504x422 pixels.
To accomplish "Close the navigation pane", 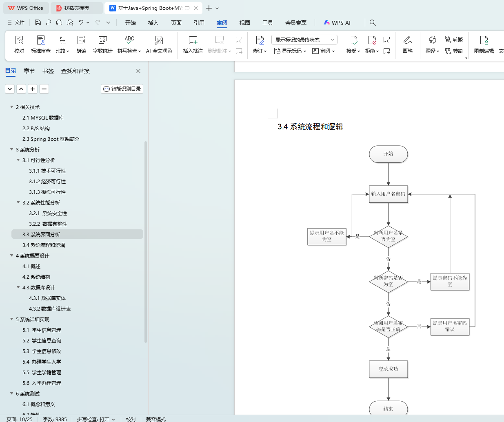I will 138,71.
